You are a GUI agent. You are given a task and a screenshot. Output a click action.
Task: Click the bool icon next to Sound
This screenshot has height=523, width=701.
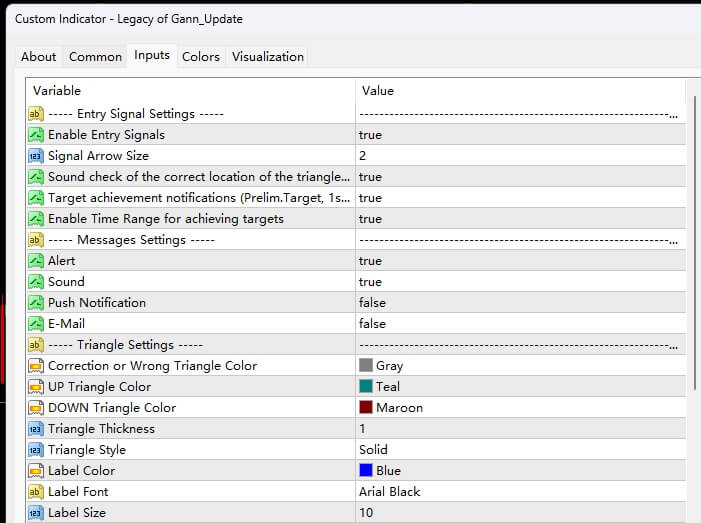coord(36,282)
